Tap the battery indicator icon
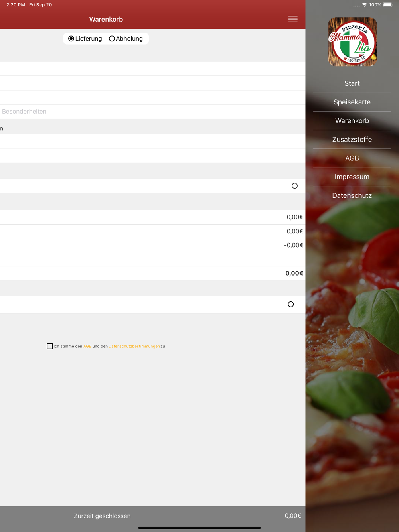This screenshot has width=399, height=532. click(388, 5)
